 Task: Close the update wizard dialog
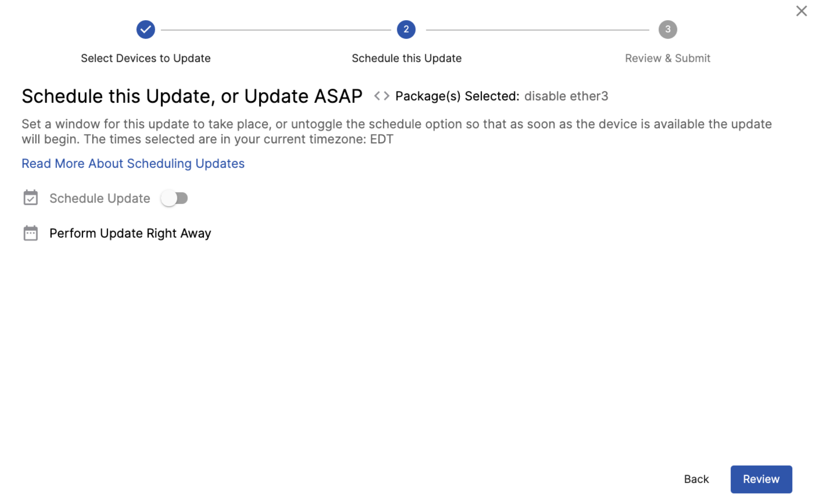(x=801, y=11)
